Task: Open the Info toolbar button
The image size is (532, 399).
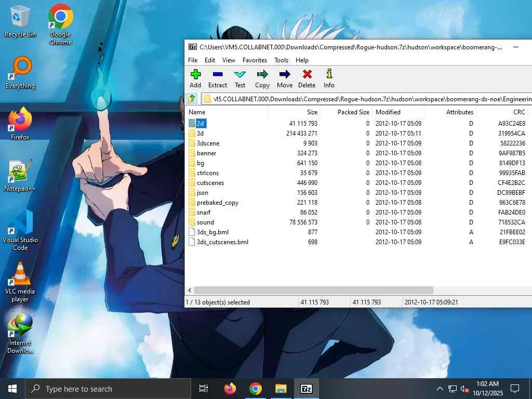Action: pos(329,79)
